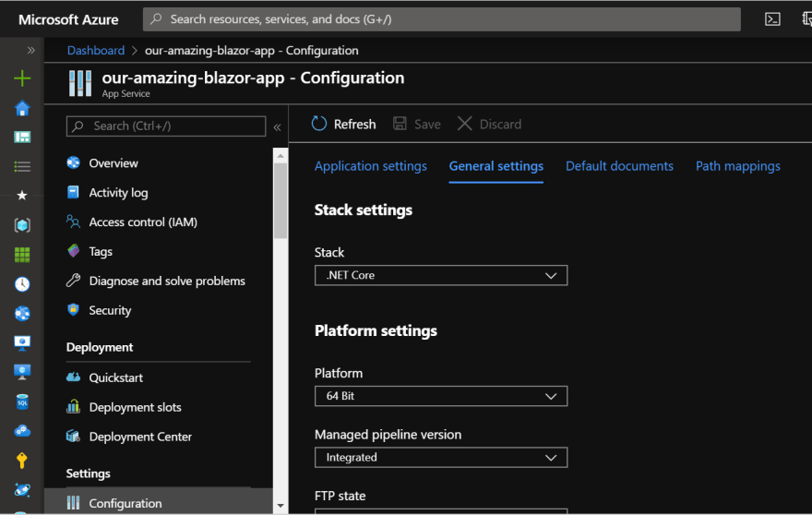Open the Platform dropdown showing 64 Bit
812x515 pixels.
click(x=441, y=396)
